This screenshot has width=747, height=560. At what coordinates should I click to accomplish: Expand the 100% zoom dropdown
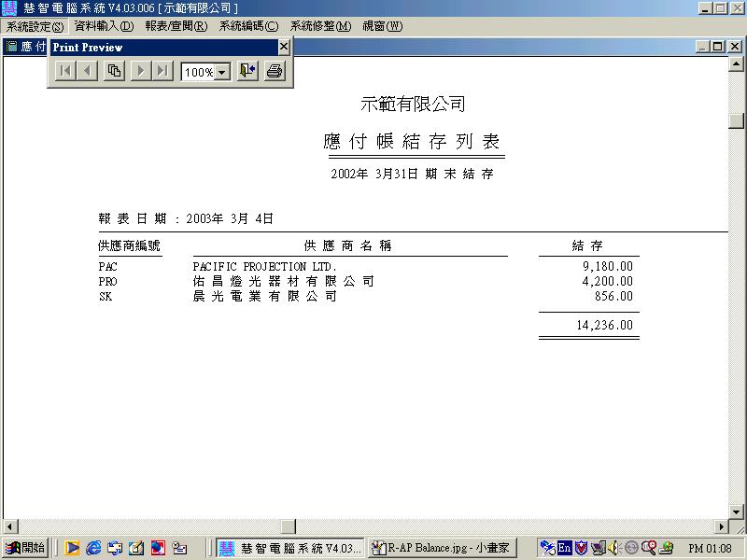pos(223,72)
